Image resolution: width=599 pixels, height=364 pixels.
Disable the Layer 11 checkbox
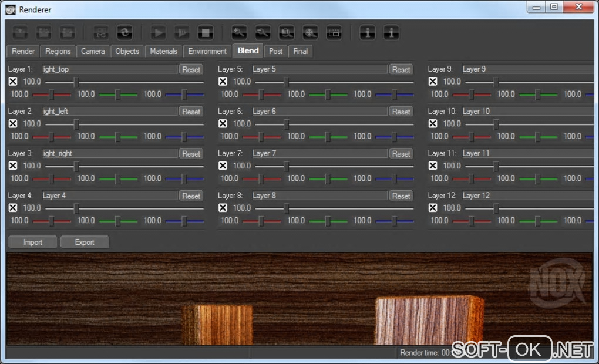433,166
